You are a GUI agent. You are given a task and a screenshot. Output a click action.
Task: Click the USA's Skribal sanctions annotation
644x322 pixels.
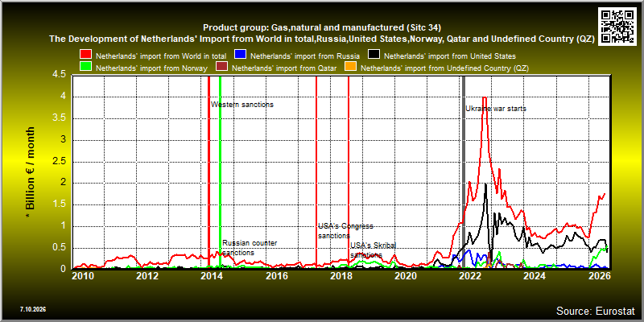[373, 250]
